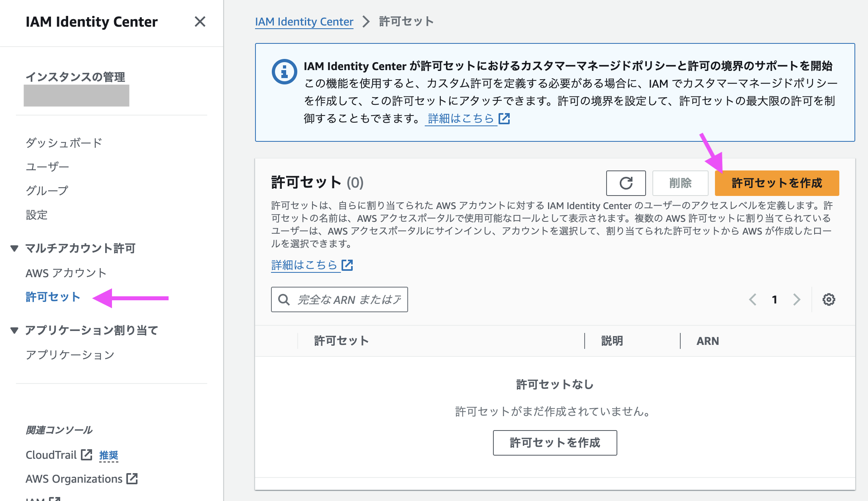Click the disabled 削除 button
868x501 pixels.
[x=680, y=183]
